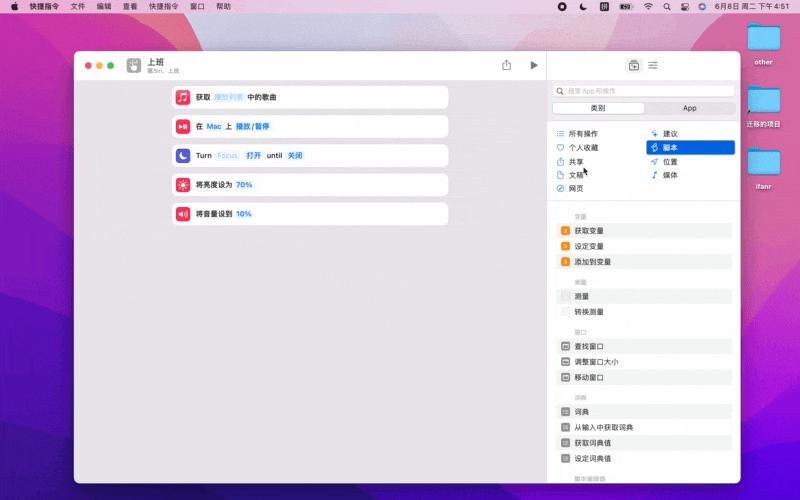The image size is (800, 500).
Task: Expand the 关闭 until option
Action: coord(295,156)
